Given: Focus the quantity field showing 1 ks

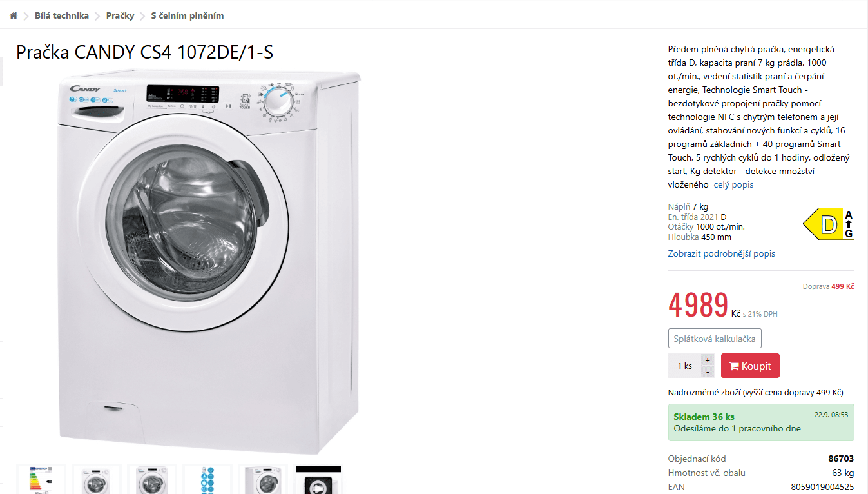Looking at the screenshot, I should coord(684,366).
